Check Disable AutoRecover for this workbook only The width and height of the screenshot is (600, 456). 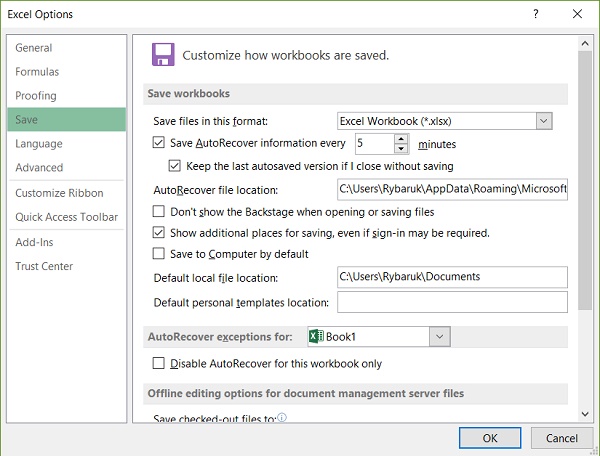point(158,363)
